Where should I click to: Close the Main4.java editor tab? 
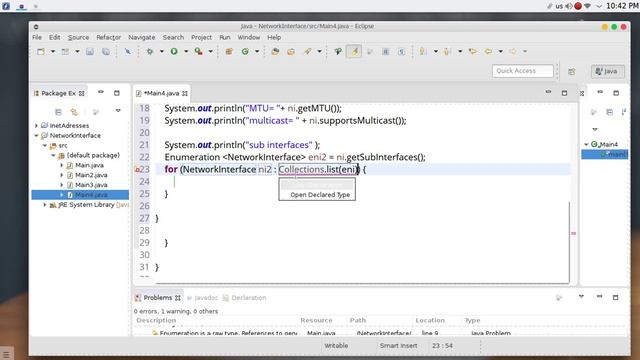coord(185,93)
